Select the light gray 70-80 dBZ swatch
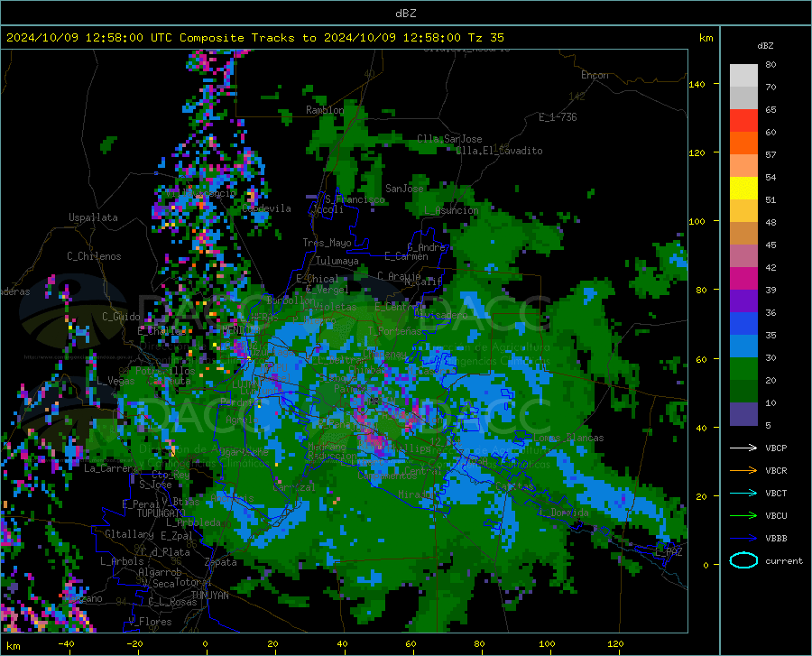 [743, 76]
